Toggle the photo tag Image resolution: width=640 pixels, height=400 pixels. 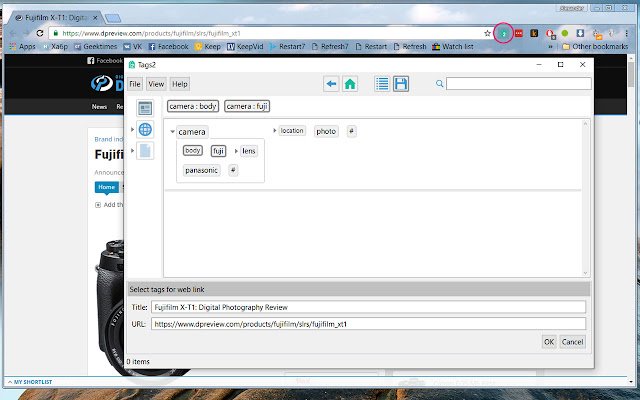click(x=326, y=131)
